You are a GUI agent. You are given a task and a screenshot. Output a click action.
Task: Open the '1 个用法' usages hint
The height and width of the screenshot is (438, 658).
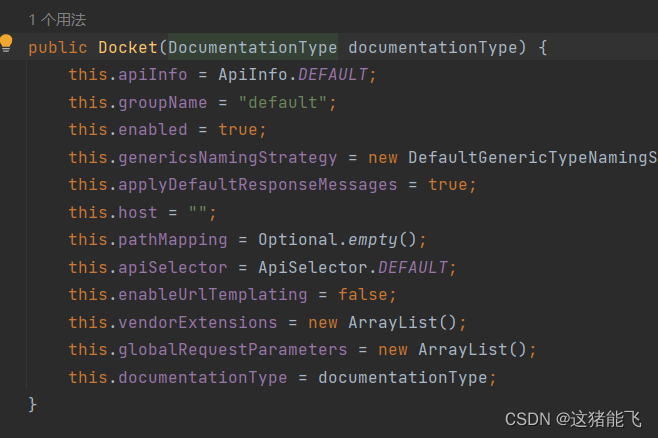(57, 20)
